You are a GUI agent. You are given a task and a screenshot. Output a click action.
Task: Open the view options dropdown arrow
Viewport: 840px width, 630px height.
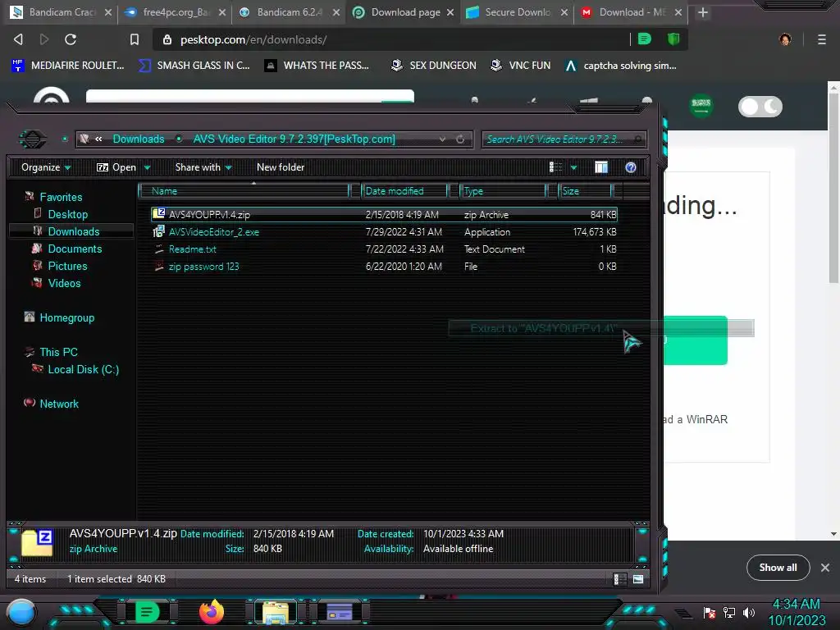pyautogui.click(x=573, y=167)
